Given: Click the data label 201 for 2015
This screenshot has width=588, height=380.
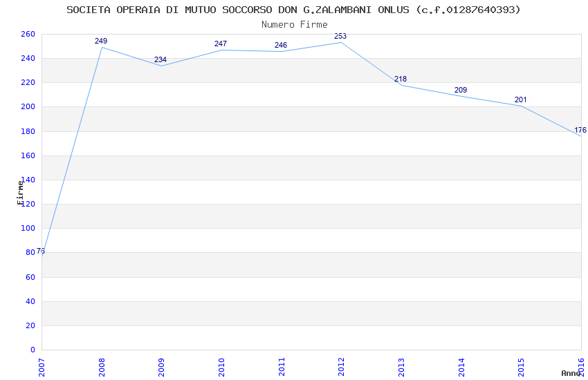Looking at the screenshot, I should point(520,99).
